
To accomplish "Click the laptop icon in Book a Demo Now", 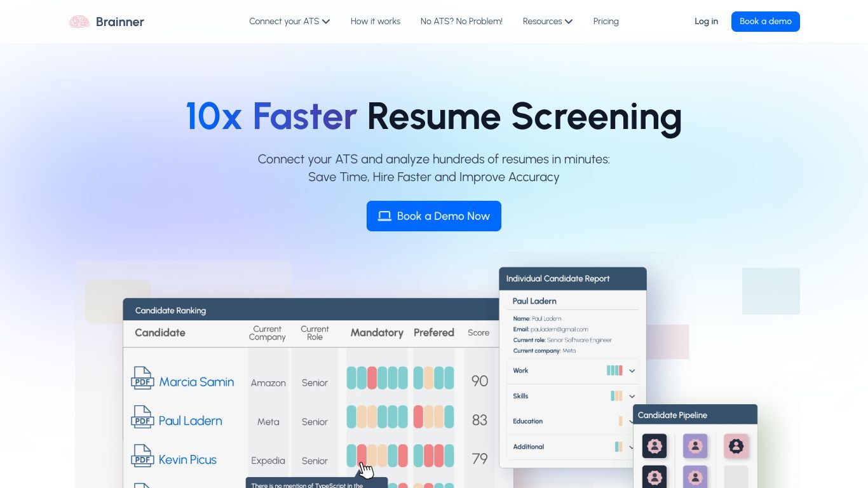I will coord(384,216).
